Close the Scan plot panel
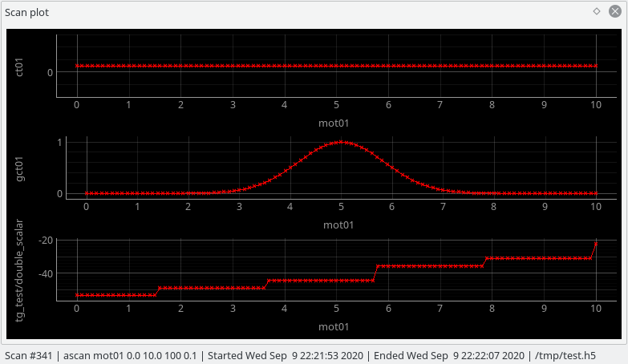The image size is (628, 364). (x=615, y=11)
